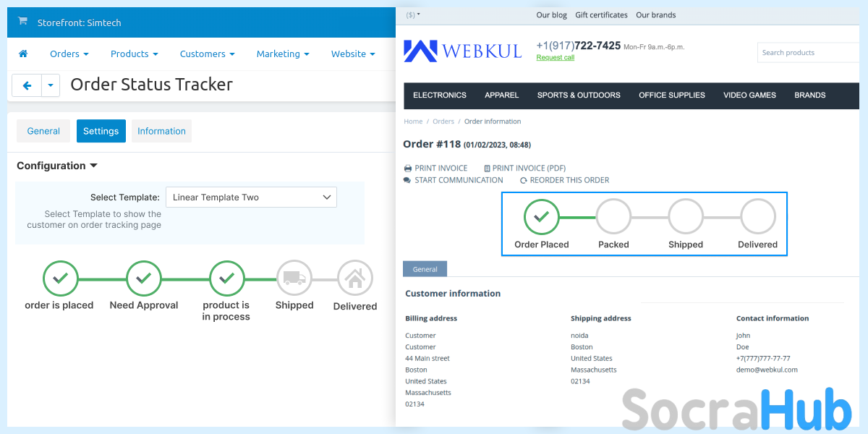
Task: Click the Order #118 heading
Action: tap(432, 144)
